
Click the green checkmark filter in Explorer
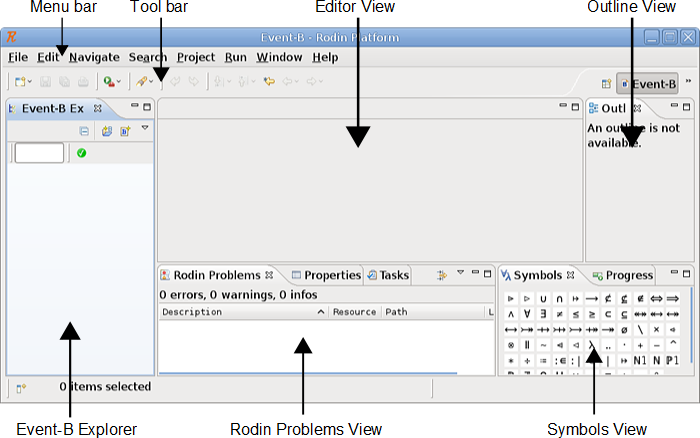tap(81, 153)
